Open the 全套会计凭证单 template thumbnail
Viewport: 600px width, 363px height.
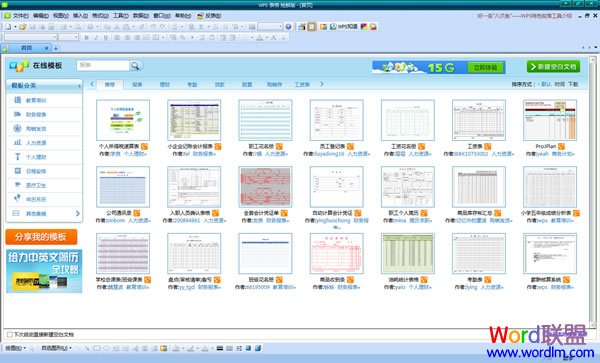click(265, 187)
